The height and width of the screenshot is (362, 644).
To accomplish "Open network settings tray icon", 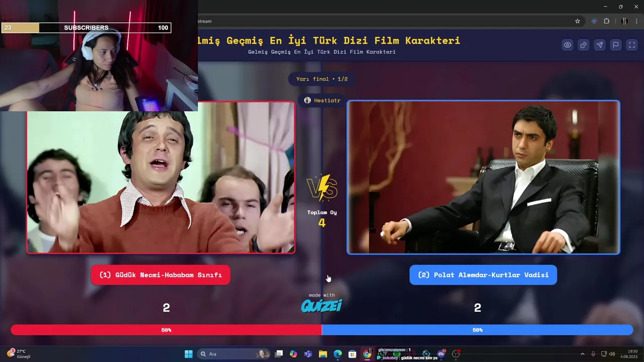I will point(604,354).
